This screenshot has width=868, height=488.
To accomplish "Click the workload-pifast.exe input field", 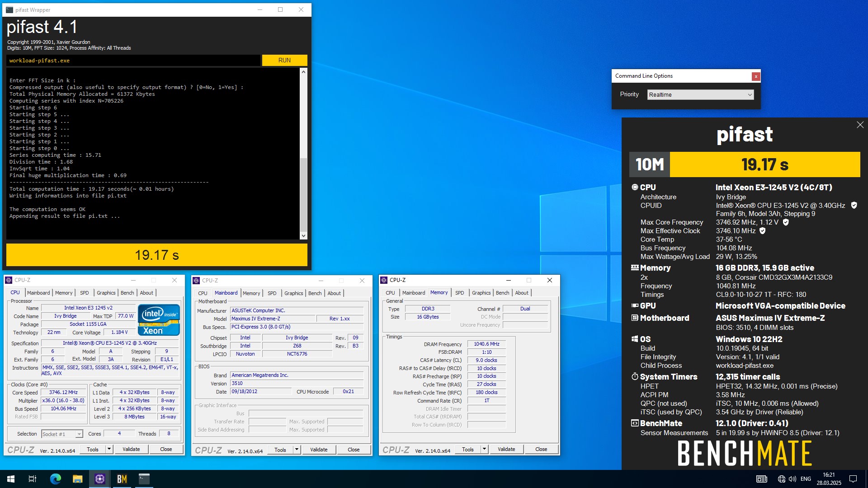I will point(133,60).
